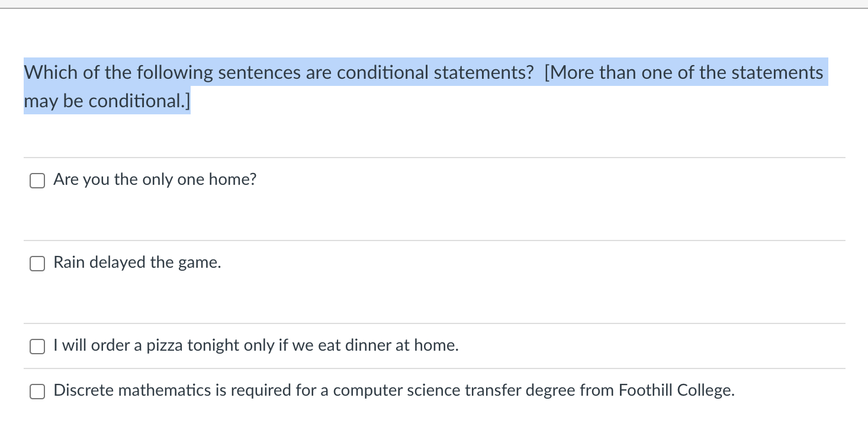Check the box for the pizza statement
Viewport: 868px width, 436px height.
click(37, 346)
